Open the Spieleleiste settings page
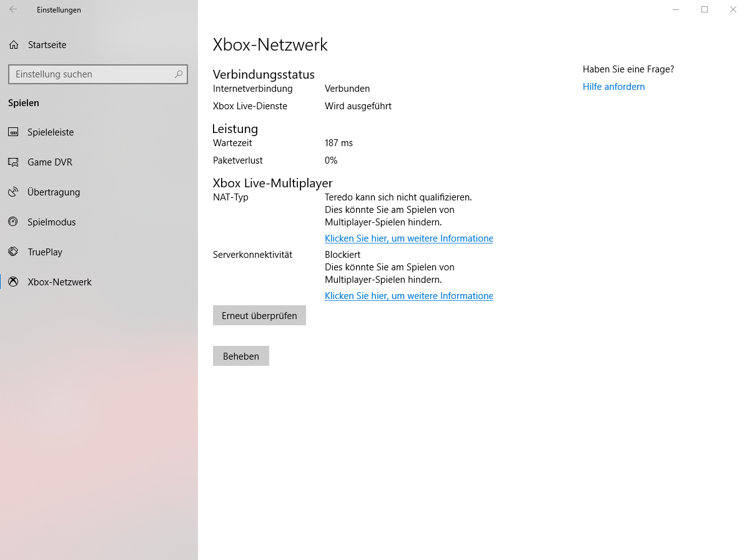The width and height of the screenshot is (747, 560). pos(99,132)
